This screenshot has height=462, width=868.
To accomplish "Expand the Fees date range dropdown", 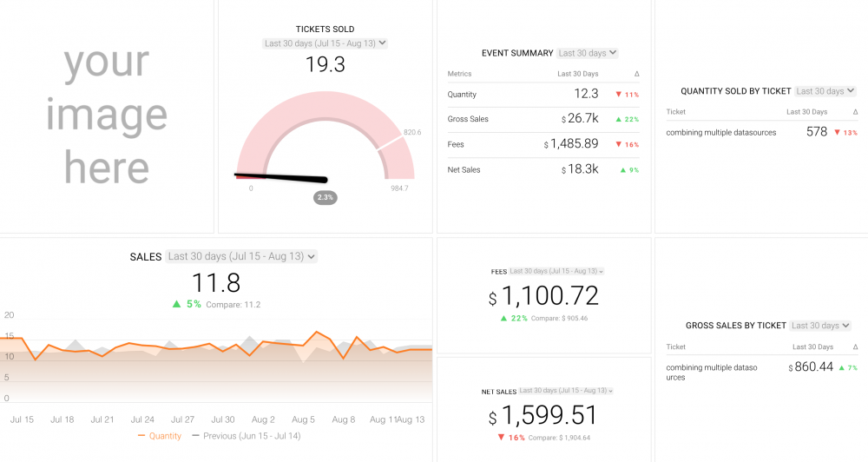I will [556, 272].
